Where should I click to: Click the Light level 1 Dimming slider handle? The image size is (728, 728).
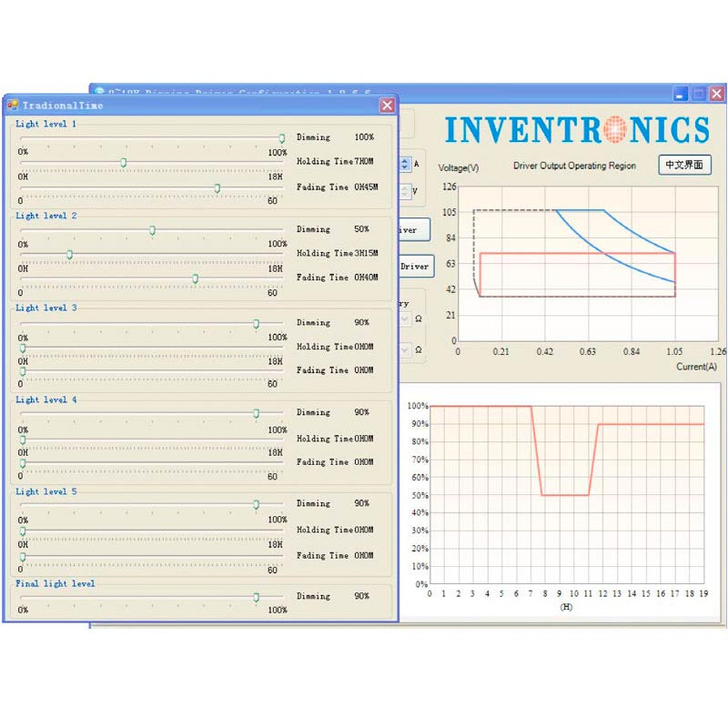coord(282,138)
